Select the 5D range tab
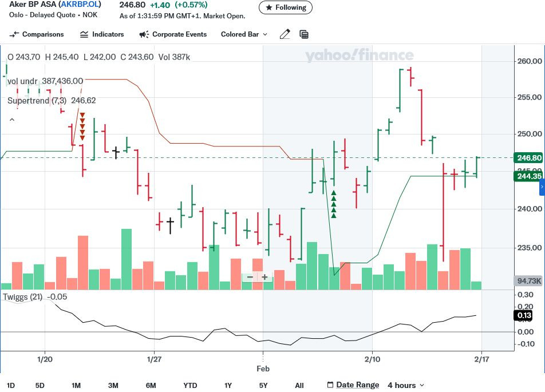 (40, 385)
